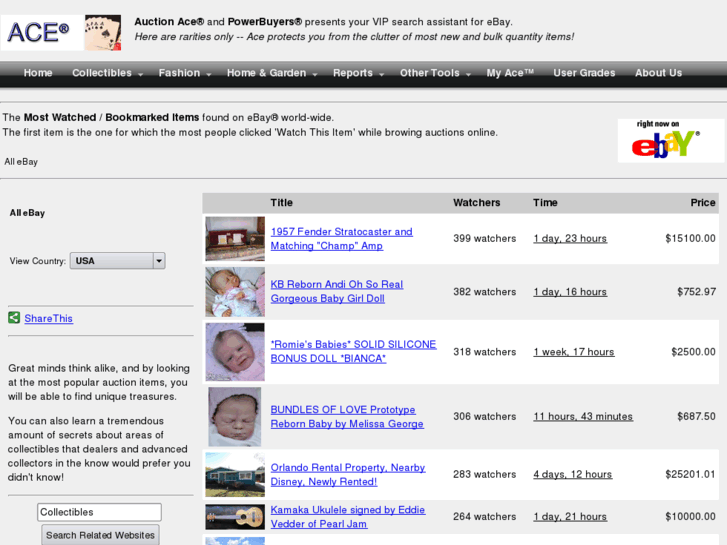Click the $10000.00 price
Viewport: 727px width, 545px height.
[690, 517]
